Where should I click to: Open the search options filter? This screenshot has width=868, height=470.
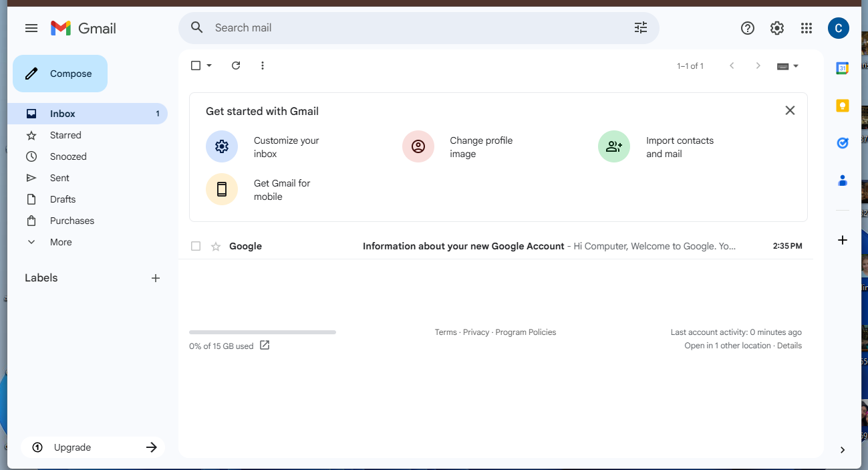click(640, 27)
